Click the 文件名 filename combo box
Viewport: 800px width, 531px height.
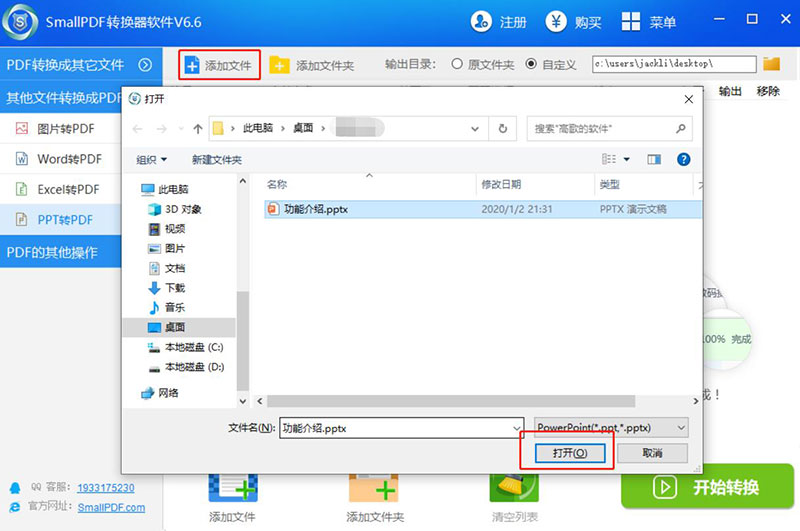tap(401, 428)
